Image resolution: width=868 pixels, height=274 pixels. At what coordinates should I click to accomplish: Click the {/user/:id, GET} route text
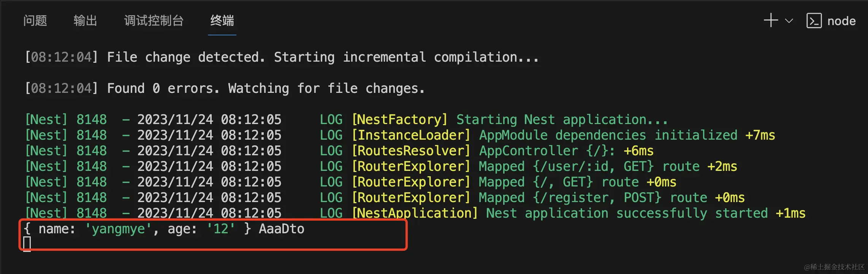[x=593, y=167]
